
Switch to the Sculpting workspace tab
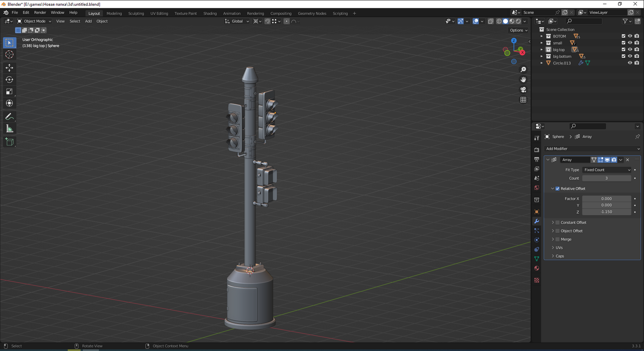click(x=136, y=13)
